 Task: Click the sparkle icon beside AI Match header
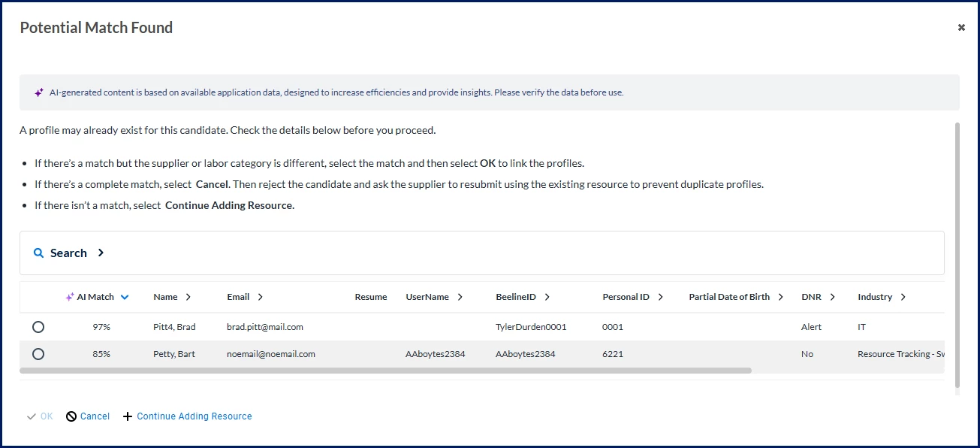pyautogui.click(x=70, y=297)
